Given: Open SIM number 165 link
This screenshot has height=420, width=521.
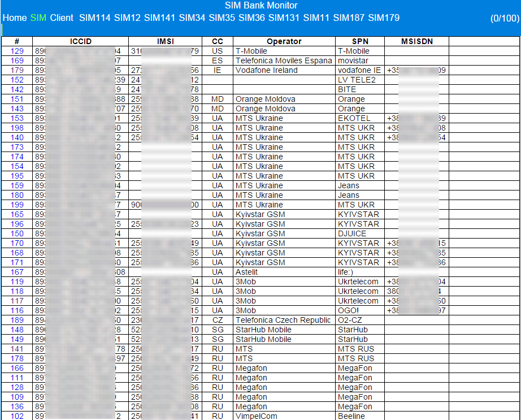Looking at the screenshot, I should [17, 214].
